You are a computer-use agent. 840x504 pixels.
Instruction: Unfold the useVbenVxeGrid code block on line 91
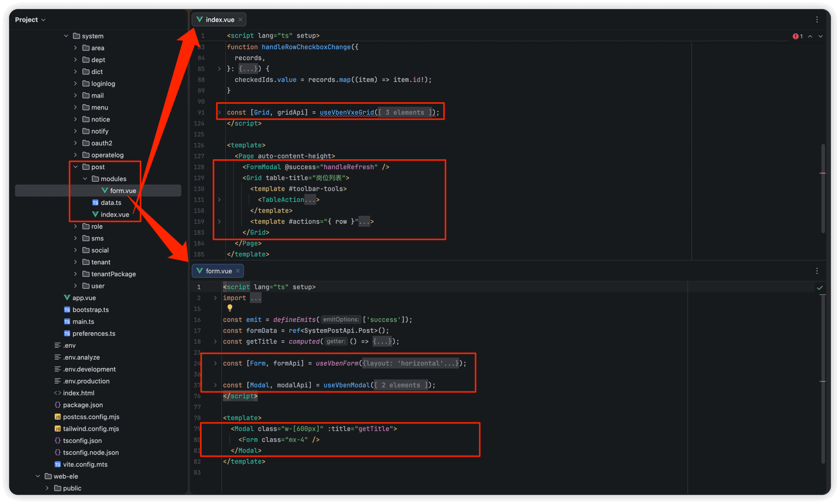pos(219,113)
